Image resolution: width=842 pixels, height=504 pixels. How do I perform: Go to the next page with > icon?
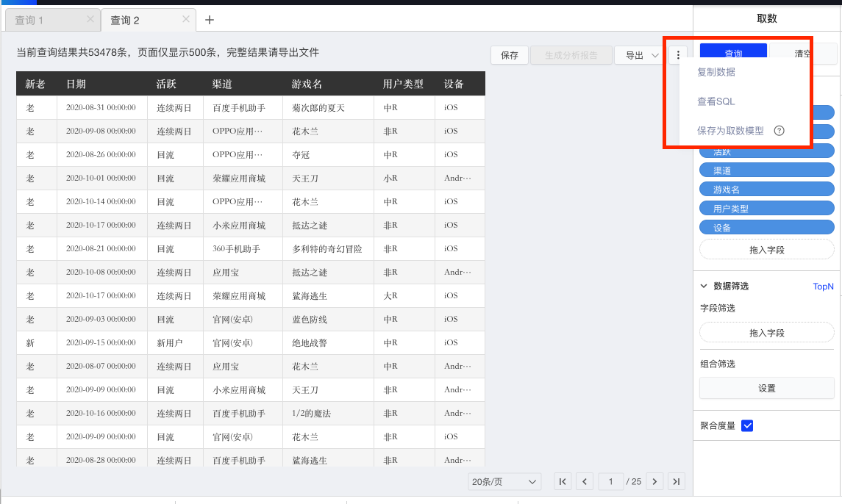[x=654, y=481]
